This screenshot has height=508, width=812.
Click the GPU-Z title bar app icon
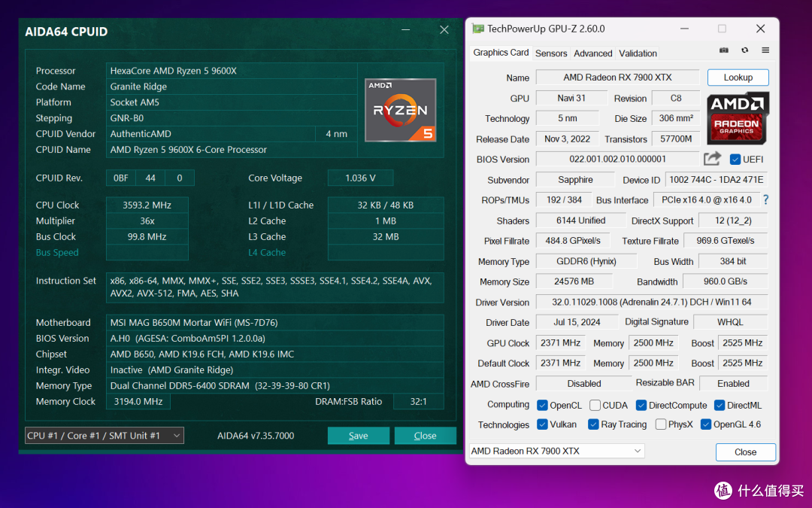(477, 29)
